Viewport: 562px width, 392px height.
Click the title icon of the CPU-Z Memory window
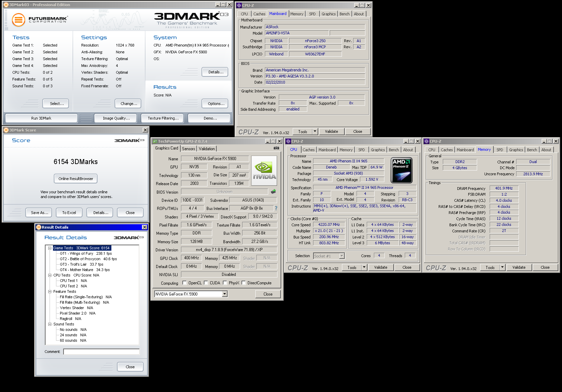[x=427, y=141]
